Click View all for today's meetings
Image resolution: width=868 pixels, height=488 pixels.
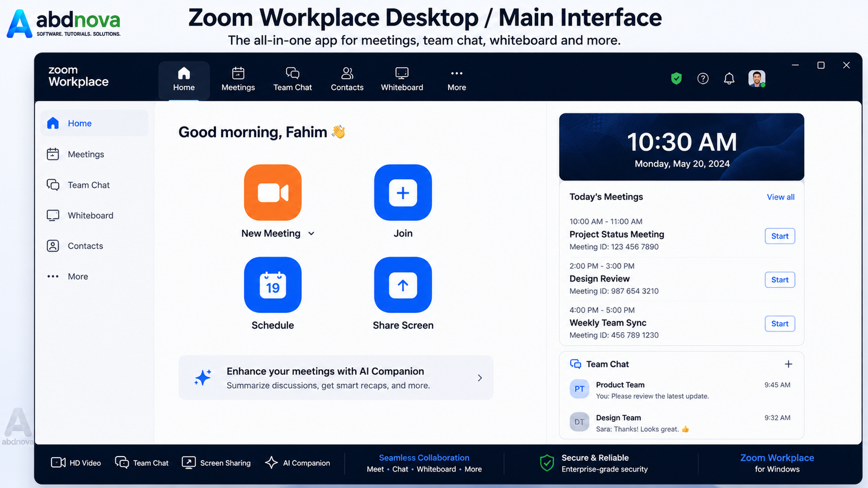click(x=781, y=197)
